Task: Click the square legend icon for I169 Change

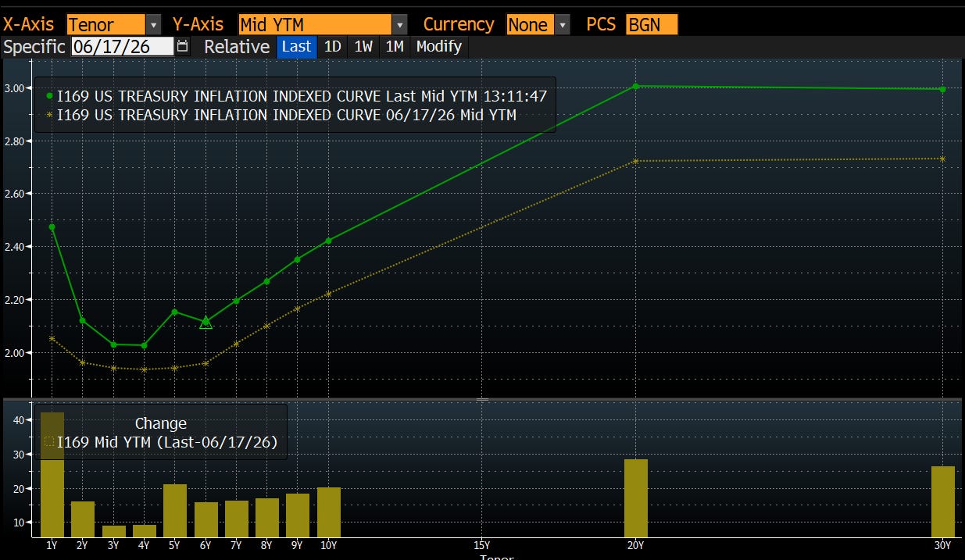Action: point(49,442)
